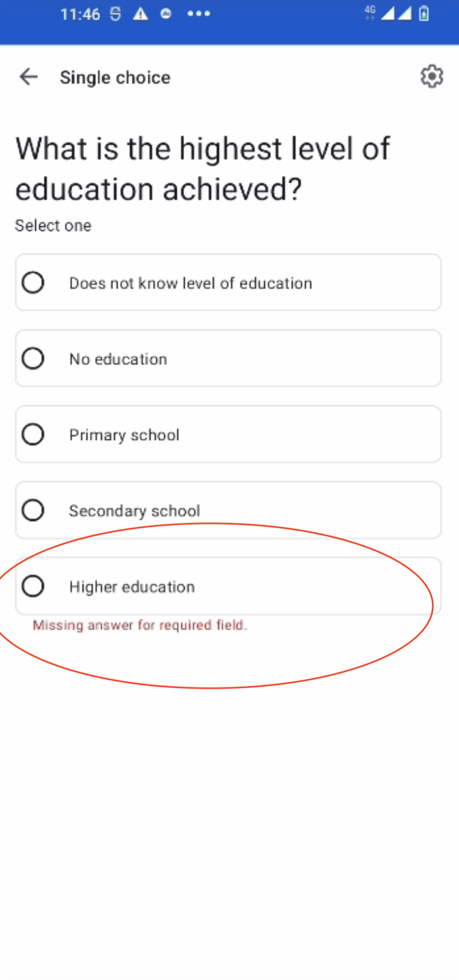The height and width of the screenshot is (980, 459).
Task: Open form settings via gear icon
Action: tap(432, 77)
